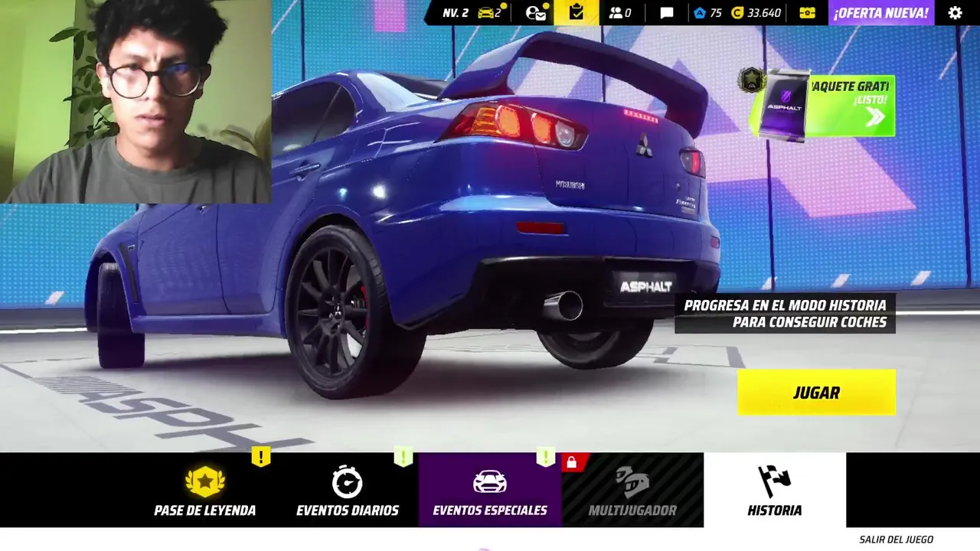Open the profile inbox icon
The width and height of the screenshot is (980, 551).
(536, 13)
